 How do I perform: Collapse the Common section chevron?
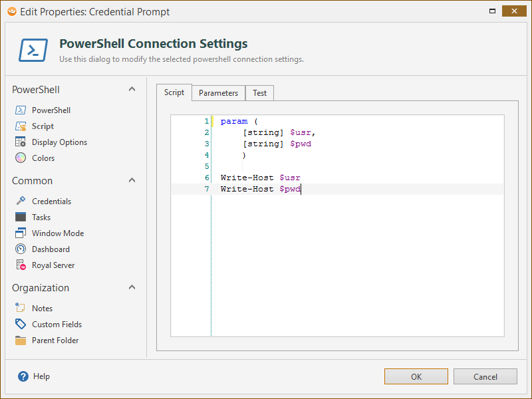click(132, 181)
